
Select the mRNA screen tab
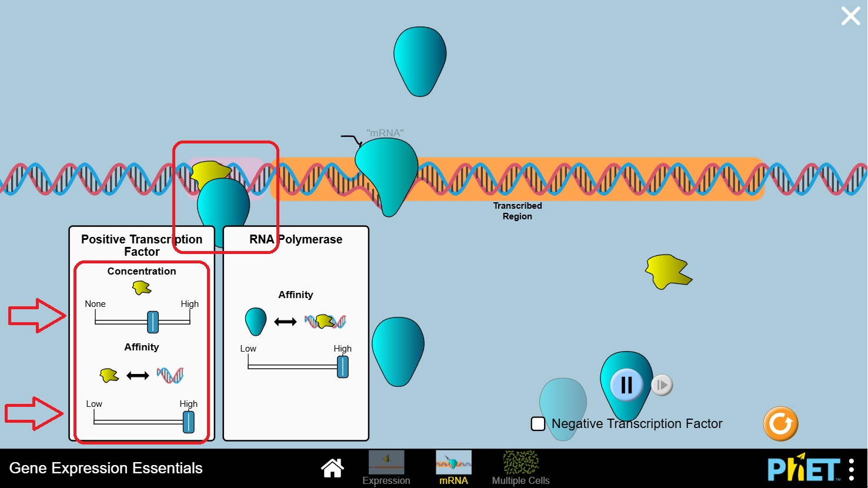tap(453, 468)
